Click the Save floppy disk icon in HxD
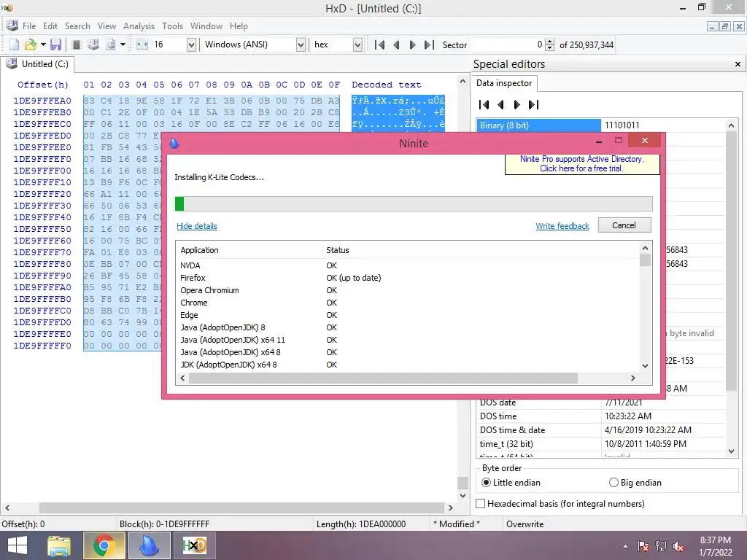 [55, 44]
